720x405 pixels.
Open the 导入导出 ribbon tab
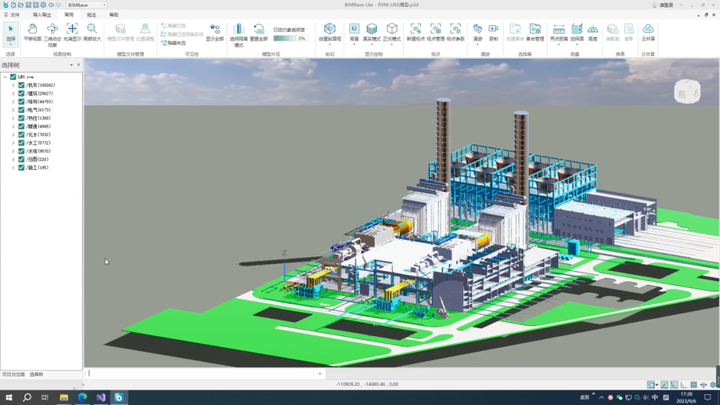click(x=42, y=15)
